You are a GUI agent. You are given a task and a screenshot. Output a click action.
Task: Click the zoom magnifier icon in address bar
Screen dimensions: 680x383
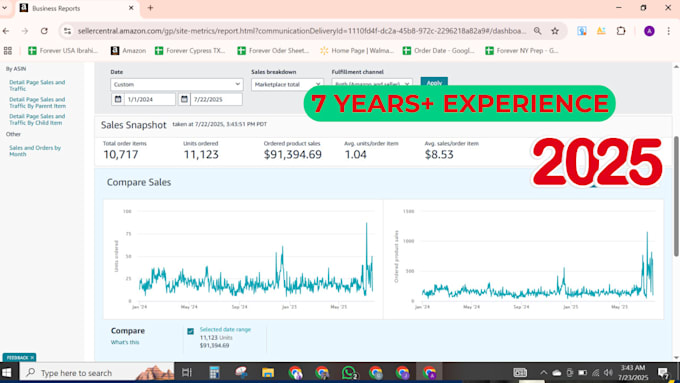point(537,31)
